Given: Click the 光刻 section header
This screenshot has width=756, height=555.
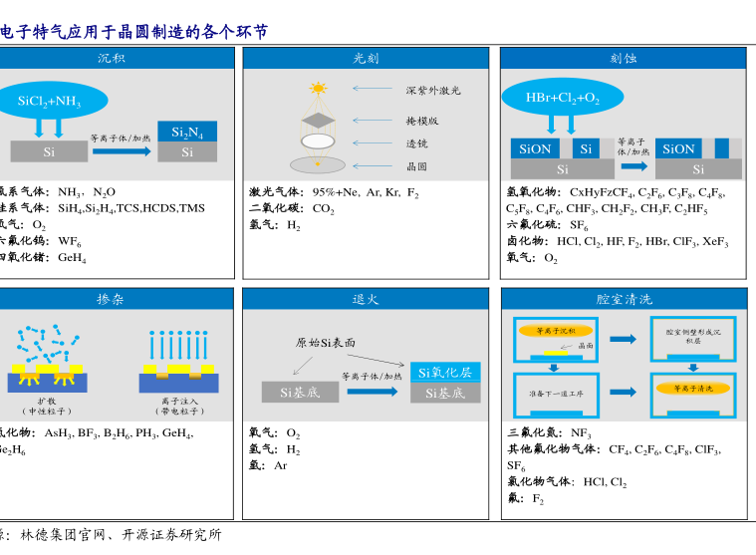Looking at the screenshot, I should (367, 59).
